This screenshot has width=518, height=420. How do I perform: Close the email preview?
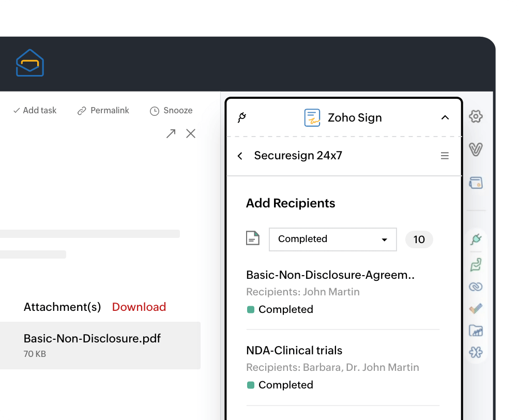pyautogui.click(x=191, y=133)
